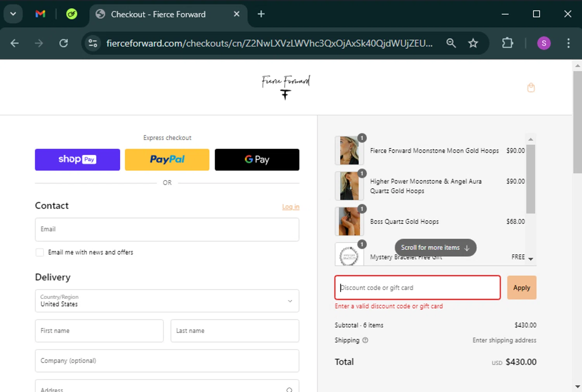Focus the Company (optional) field
The image size is (582, 392).
pos(167,361)
